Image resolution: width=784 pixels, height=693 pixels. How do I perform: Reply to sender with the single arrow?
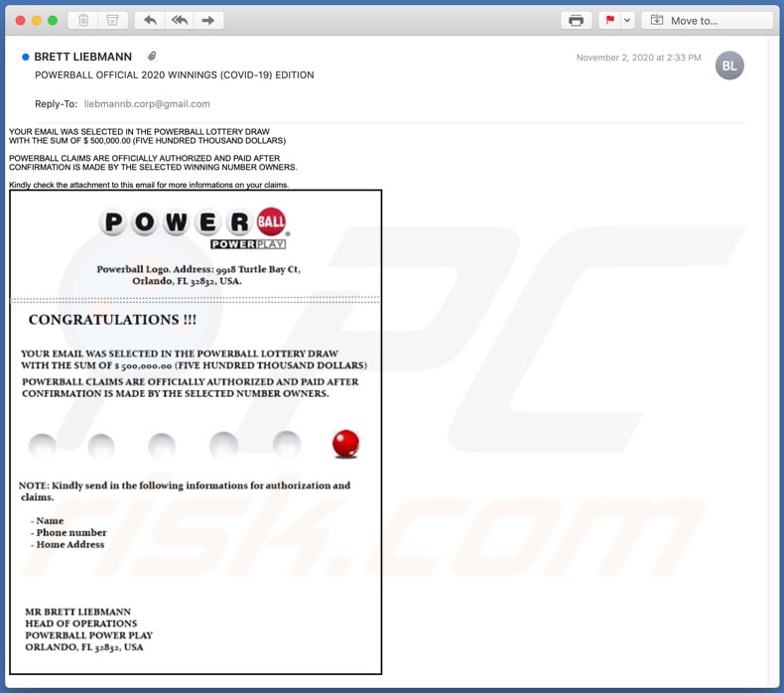[x=150, y=21]
